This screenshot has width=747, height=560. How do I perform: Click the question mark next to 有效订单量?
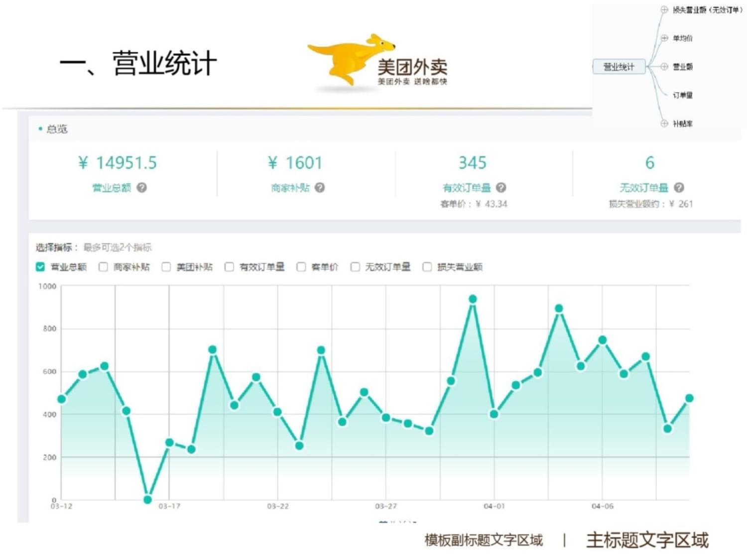point(501,188)
